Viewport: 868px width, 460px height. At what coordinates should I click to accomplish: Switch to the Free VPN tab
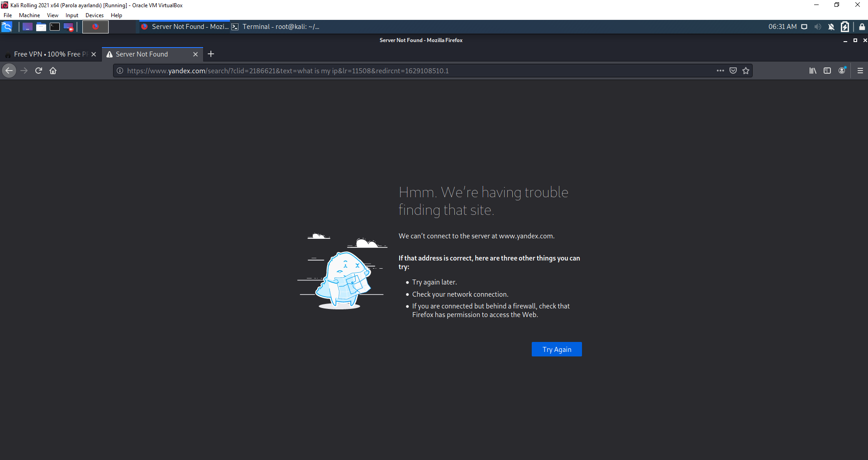point(50,54)
